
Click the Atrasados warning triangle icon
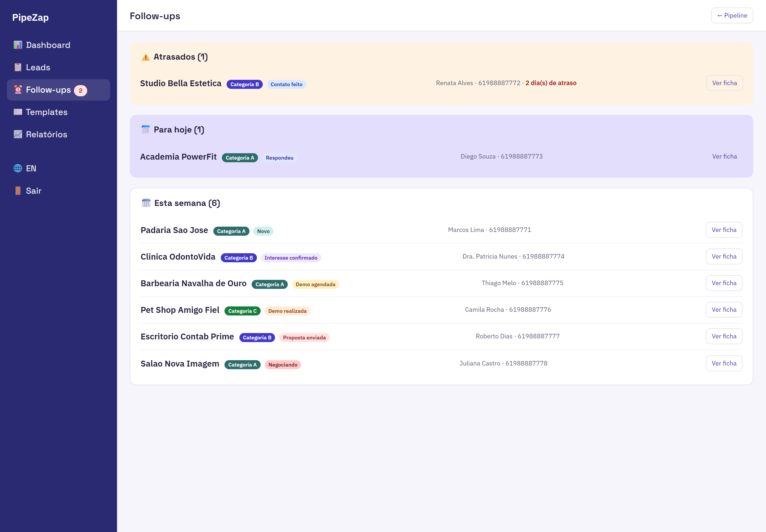146,57
